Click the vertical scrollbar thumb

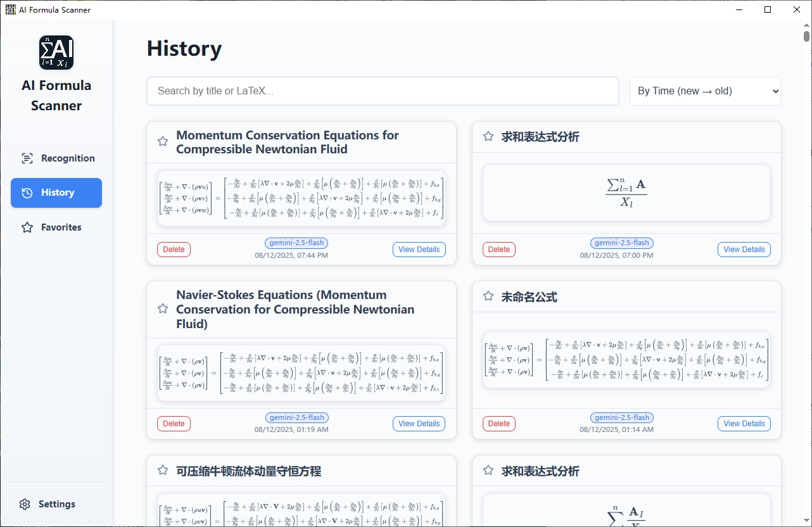(x=807, y=36)
